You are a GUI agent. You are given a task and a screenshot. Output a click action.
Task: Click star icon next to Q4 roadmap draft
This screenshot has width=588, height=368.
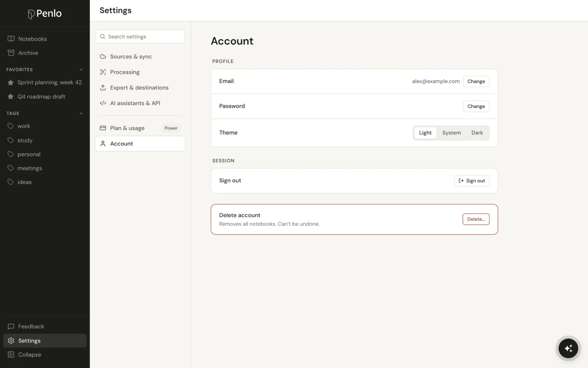(x=11, y=97)
